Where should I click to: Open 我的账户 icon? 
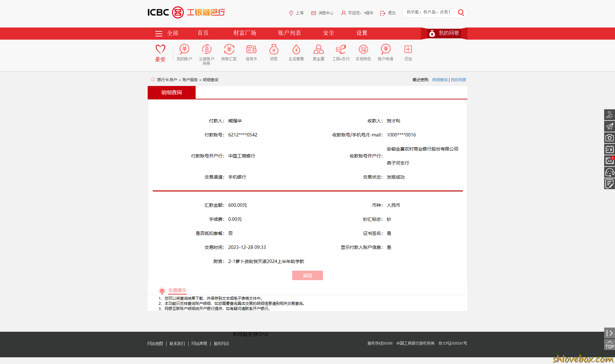[x=184, y=49]
